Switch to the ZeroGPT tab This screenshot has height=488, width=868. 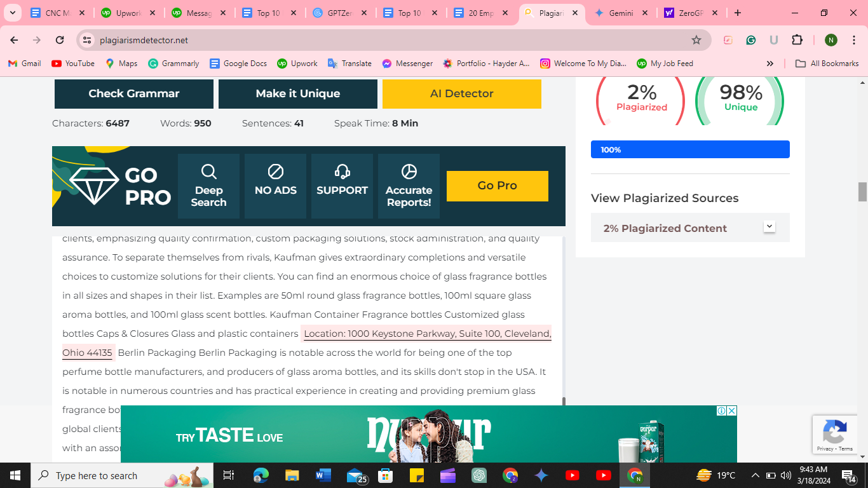click(690, 13)
